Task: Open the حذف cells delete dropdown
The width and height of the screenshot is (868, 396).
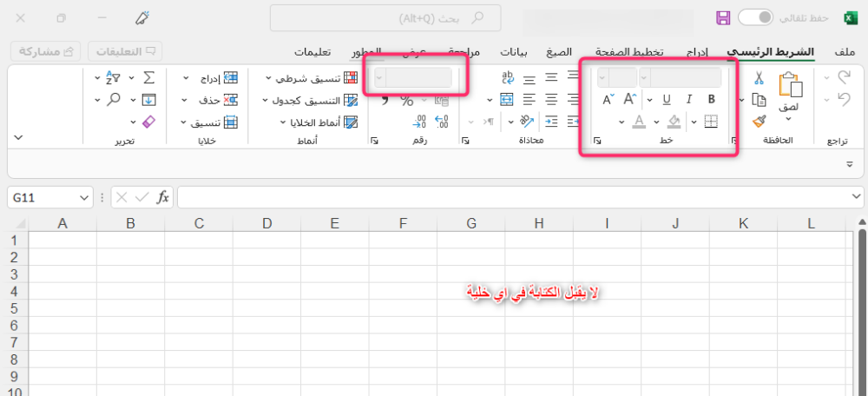Action: coord(210,100)
